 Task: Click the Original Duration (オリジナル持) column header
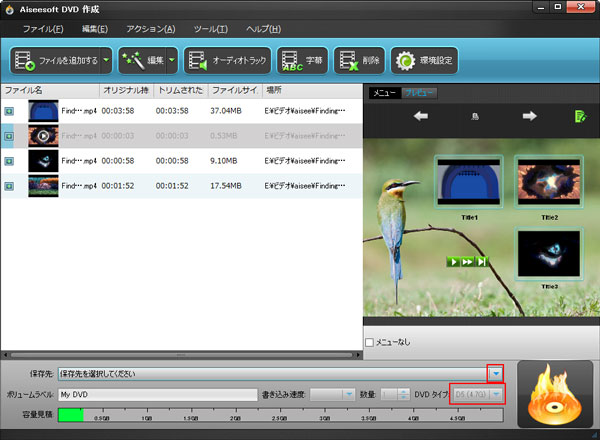pyautogui.click(x=127, y=90)
